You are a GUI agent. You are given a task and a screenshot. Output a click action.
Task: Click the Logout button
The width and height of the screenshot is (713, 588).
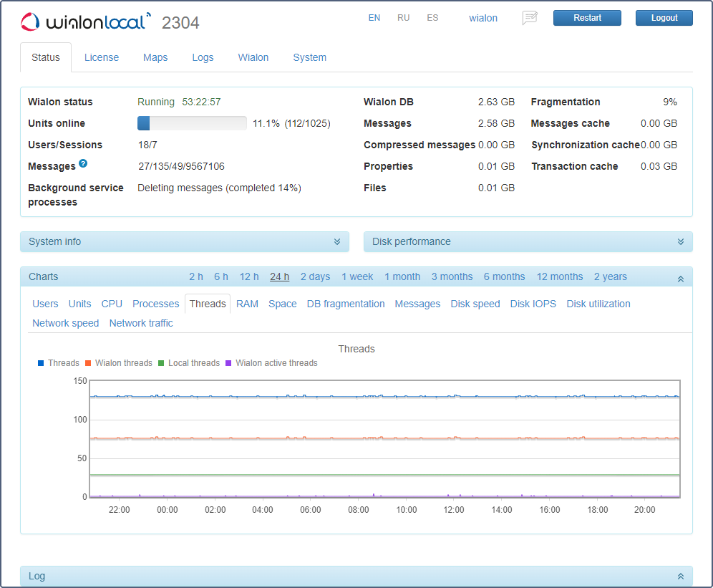pos(664,18)
